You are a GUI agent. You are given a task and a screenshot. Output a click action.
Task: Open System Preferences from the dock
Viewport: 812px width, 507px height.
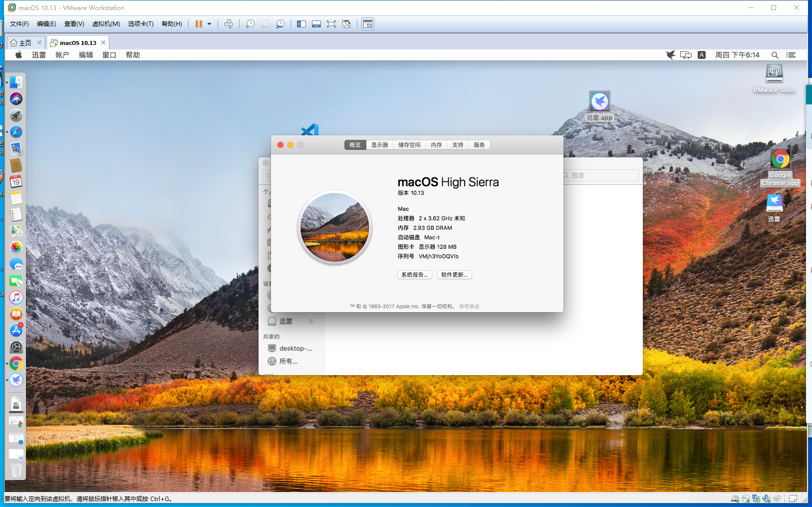point(16,347)
